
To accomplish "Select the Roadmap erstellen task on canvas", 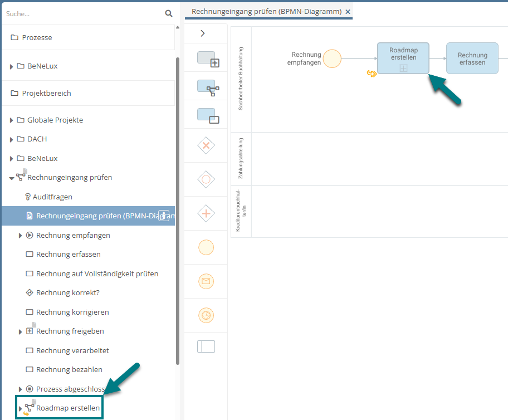I will tap(403, 58).
